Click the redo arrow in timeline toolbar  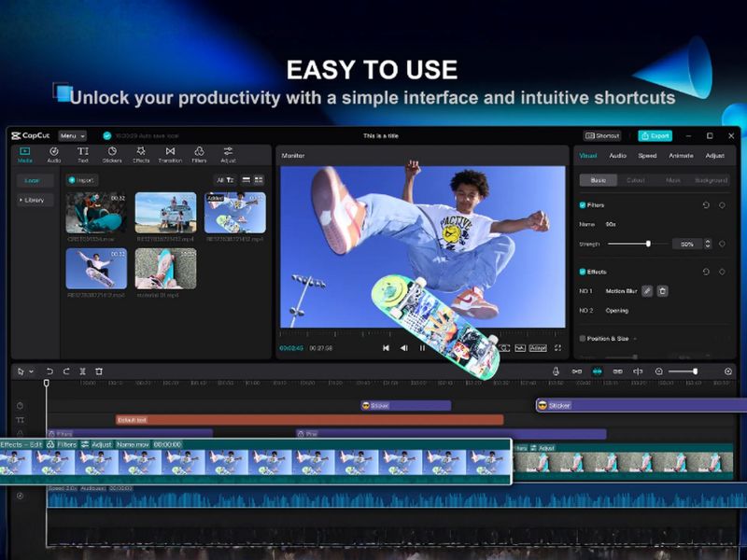tap(66, 371)
